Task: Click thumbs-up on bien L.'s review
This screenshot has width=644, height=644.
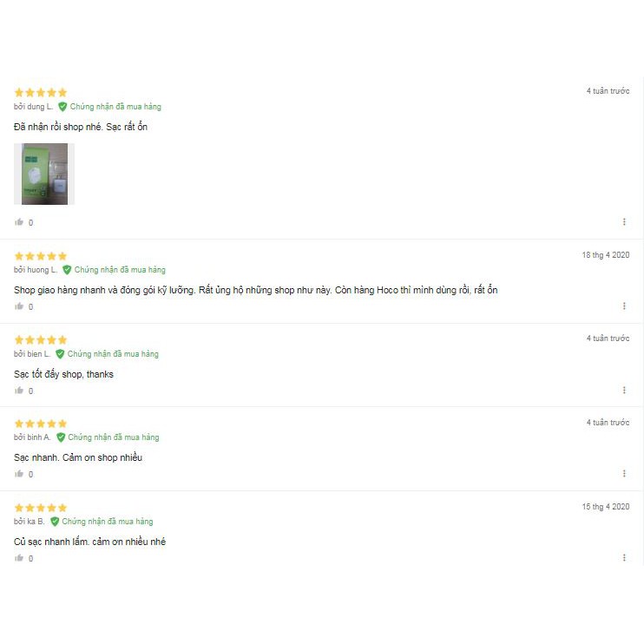Action: [x=19, y=391]
